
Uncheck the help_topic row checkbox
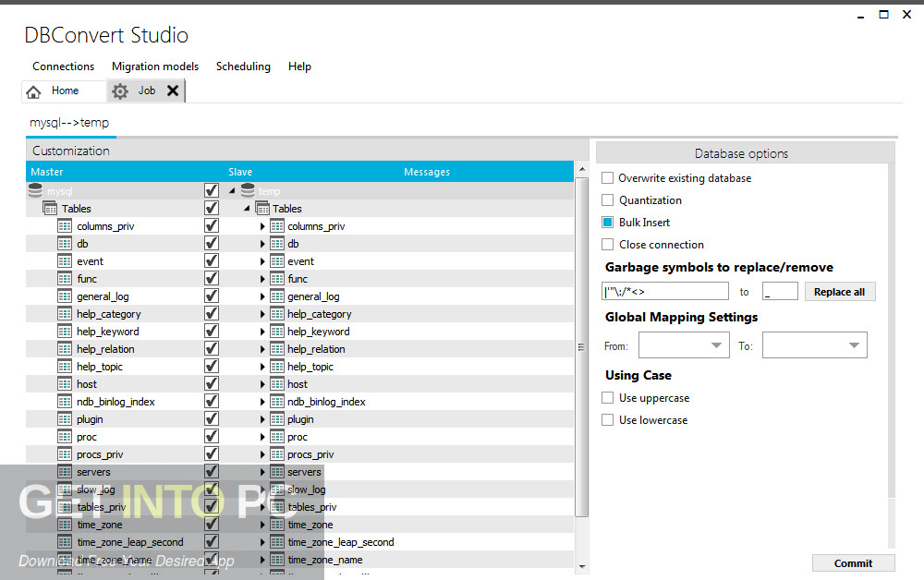tap(212, 366)
